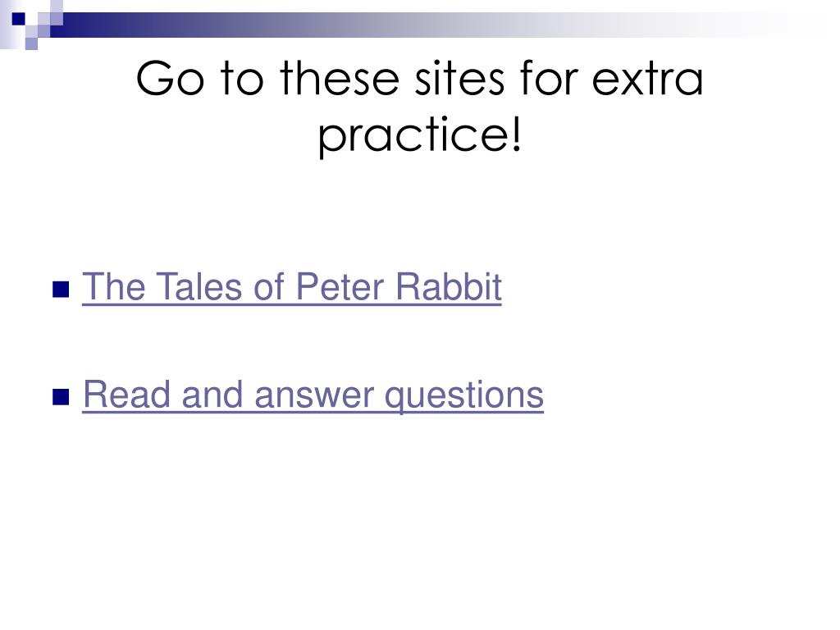Viewport: 840px width, 630px height.
Task: Click the word 'extra' in the slide title
Action: point(647,80)
